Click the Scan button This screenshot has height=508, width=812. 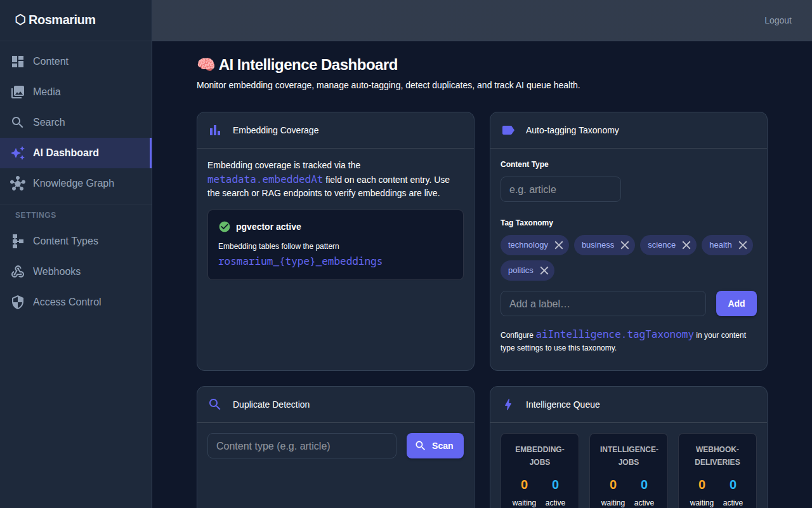click(435, 446)
